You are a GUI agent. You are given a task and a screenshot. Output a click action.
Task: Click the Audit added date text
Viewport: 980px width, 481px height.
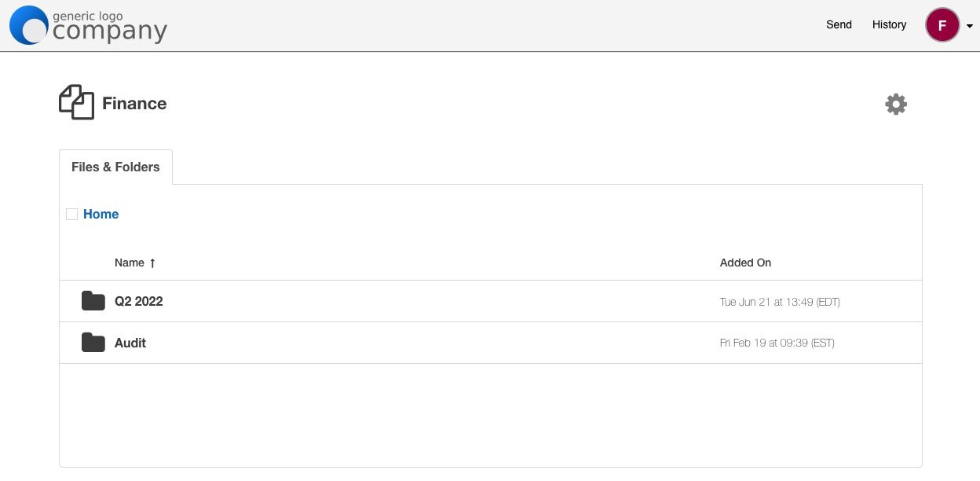pos(777,343)
